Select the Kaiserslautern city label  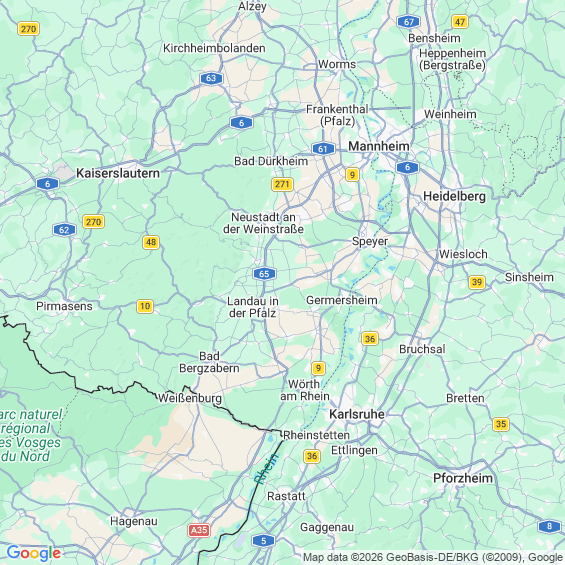(118, 173)
